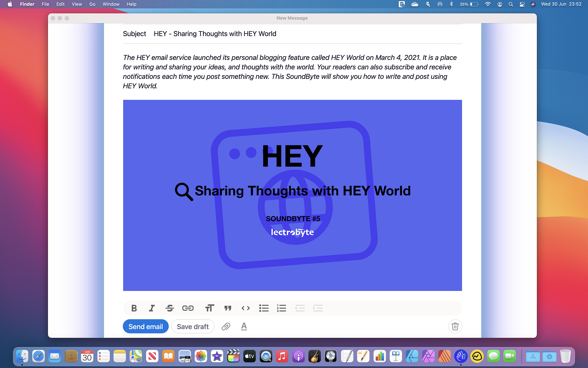Increase indent level
588x368 pixels.
[318, 308]
